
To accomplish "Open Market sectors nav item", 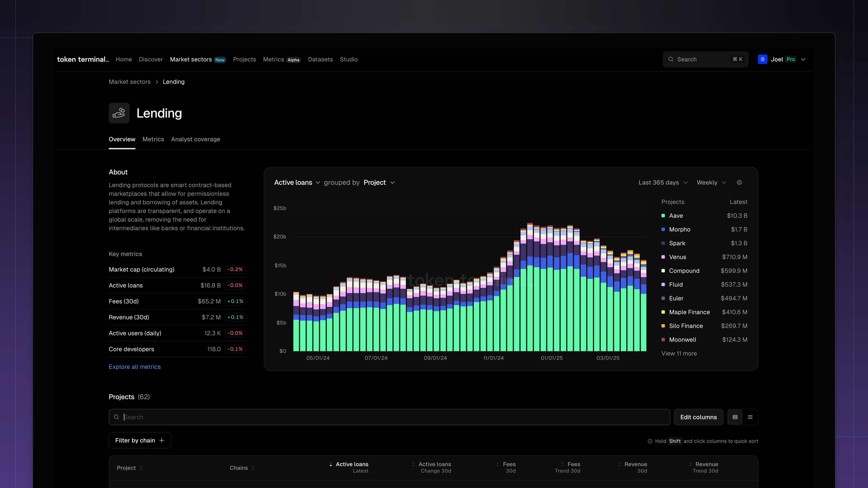I will (198, 59).
